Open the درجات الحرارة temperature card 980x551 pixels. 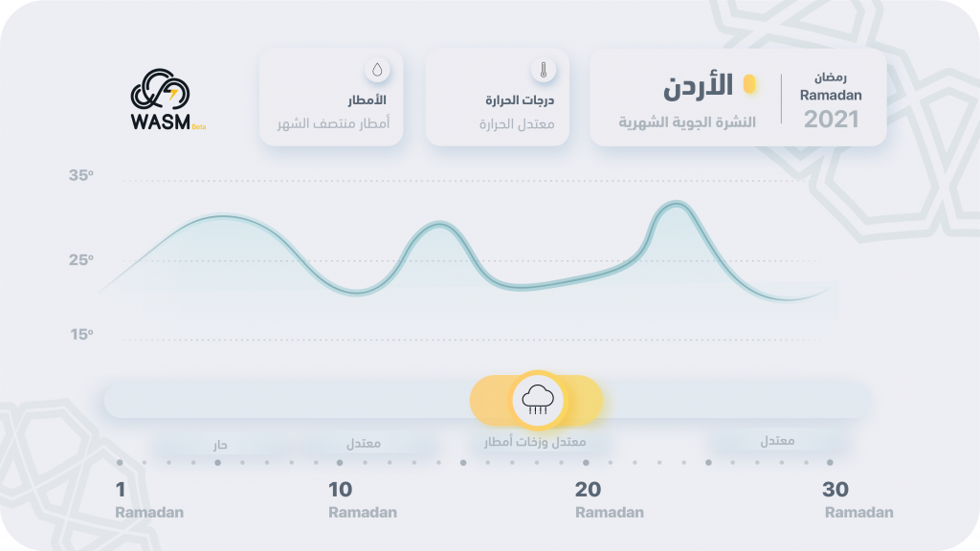click(498, 98)
